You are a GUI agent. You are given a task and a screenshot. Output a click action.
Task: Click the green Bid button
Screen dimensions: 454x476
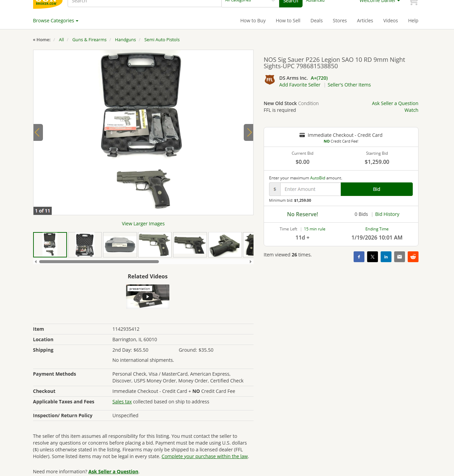point(377,189)
